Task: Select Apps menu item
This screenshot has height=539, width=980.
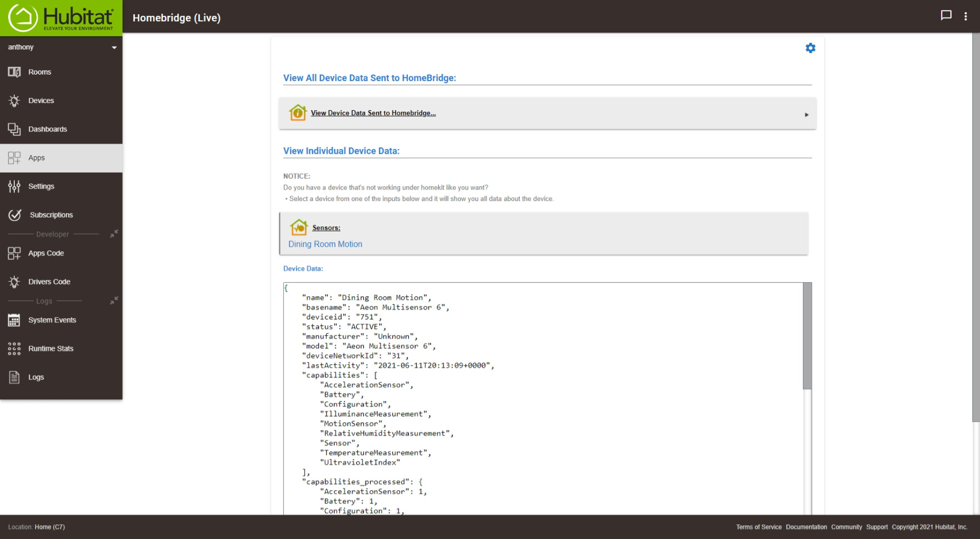Action: (x=61, y=158)
